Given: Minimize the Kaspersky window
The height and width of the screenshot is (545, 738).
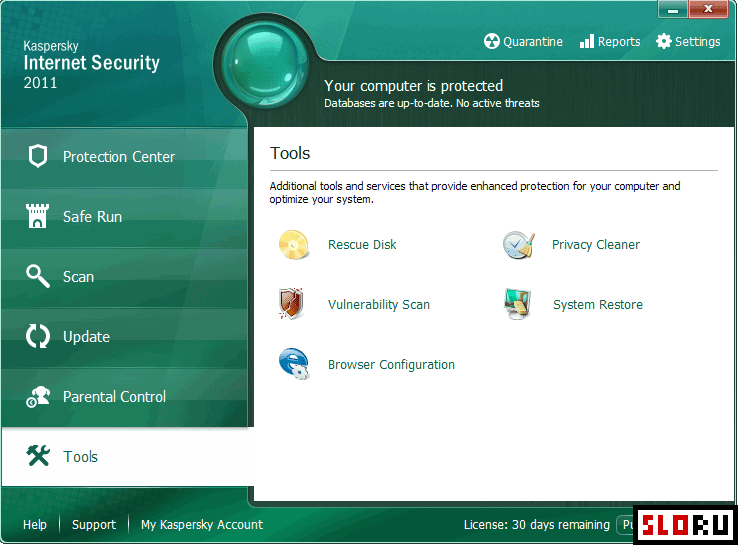Looking at the screenshot, I should 673,9.
